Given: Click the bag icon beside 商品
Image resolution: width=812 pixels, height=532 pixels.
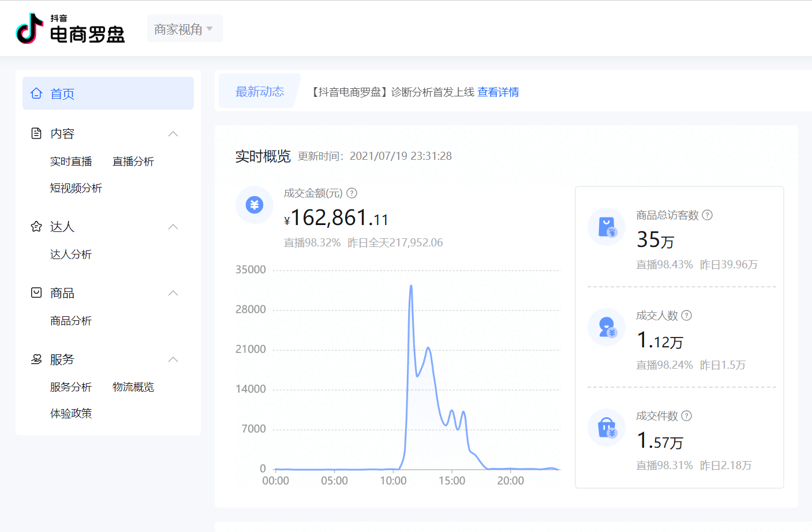Looking at the screenshot, I should [36, 293].
